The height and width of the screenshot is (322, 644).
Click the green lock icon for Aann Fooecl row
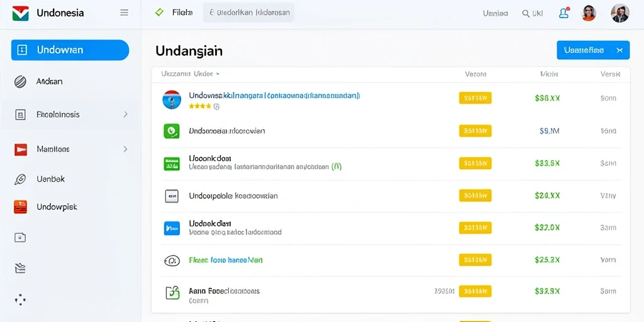(172, 292)
